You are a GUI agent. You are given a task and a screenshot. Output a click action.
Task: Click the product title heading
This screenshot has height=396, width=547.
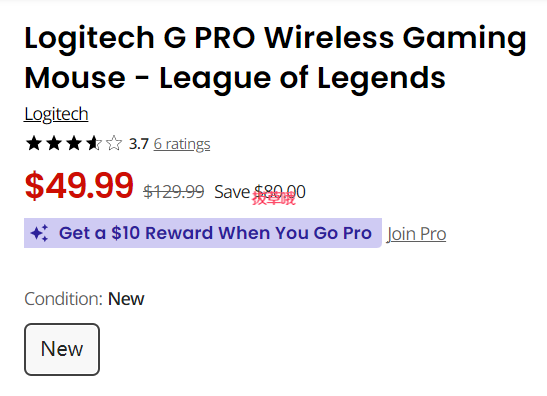[x=276, y=58]
